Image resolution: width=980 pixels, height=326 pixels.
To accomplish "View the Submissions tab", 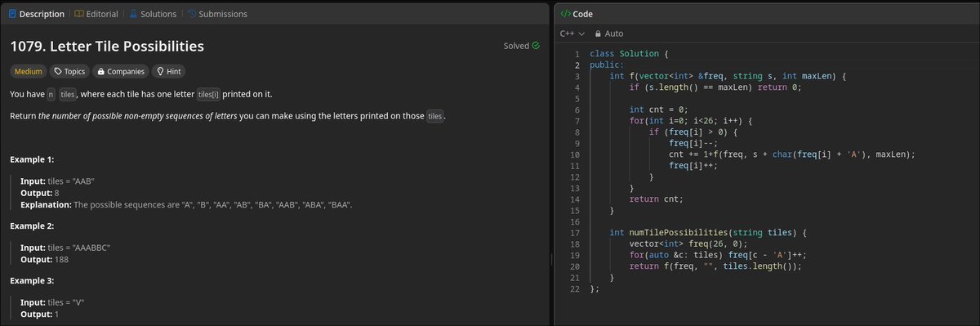I will [217, 14].
